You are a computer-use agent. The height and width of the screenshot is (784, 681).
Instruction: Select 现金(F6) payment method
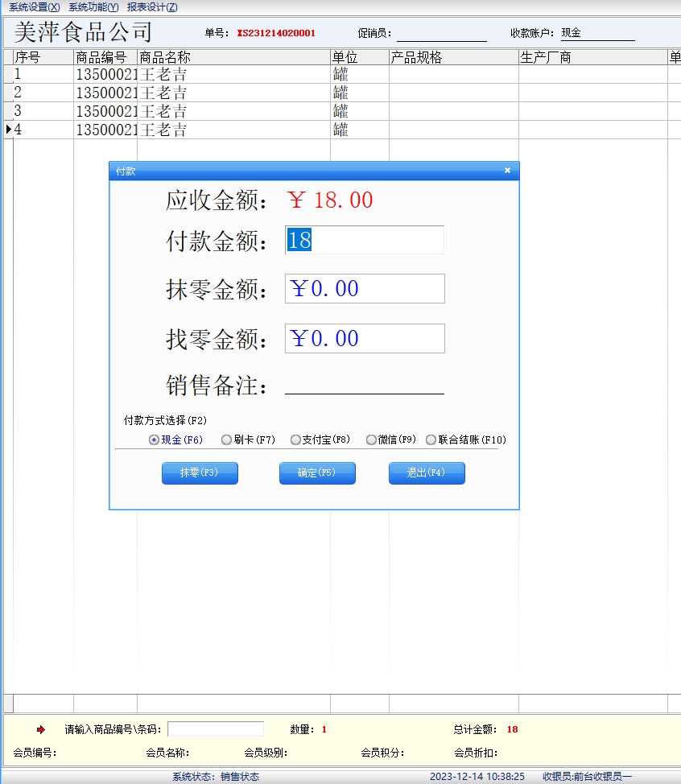tap(154, 440)
